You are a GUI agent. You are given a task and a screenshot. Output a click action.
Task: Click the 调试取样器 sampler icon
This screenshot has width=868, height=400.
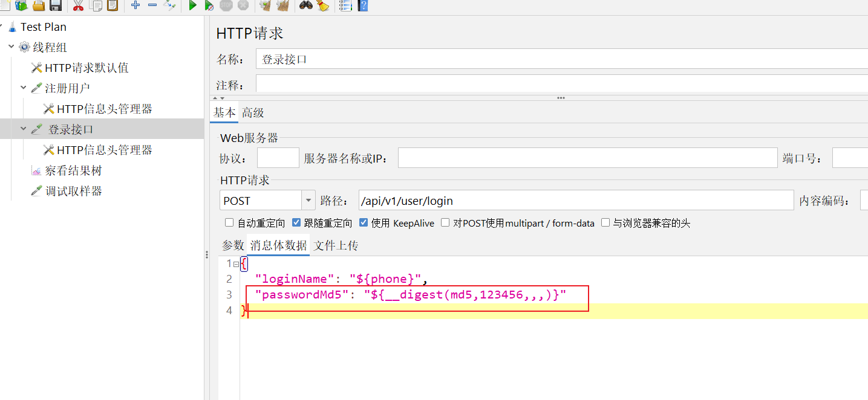pos(36,191)
